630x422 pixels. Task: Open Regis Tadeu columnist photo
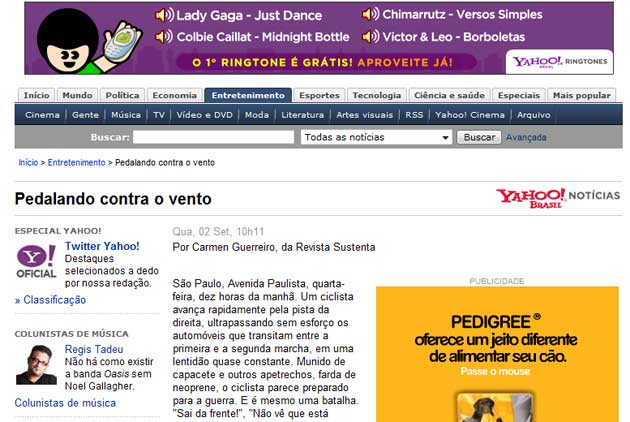click(36, 365)
